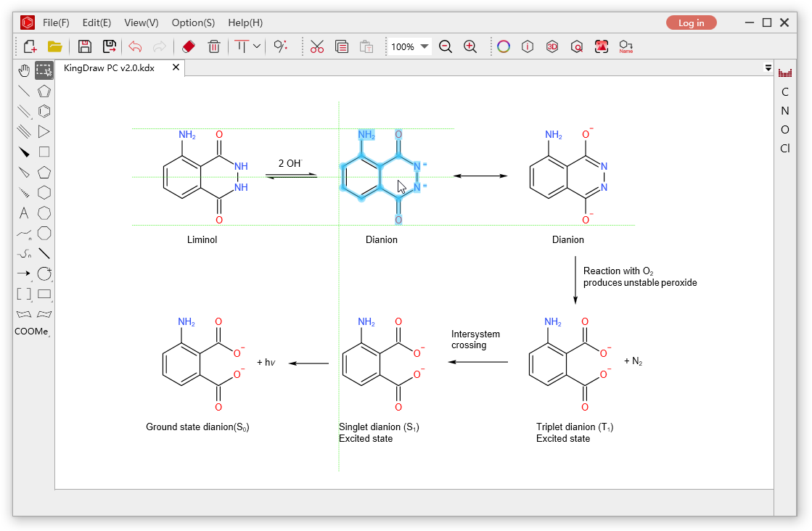The width and height of the screenshot is (812, 531).
Task: Open the 3D hexagon view
Action: [x=552, y=46]
